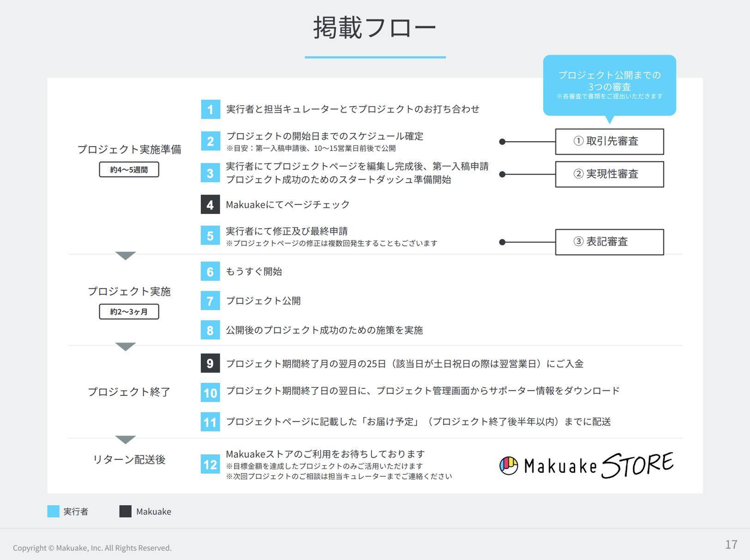
Task: Click the step 7 プロジェクト公開 number icon
Action: coord(210,301)
